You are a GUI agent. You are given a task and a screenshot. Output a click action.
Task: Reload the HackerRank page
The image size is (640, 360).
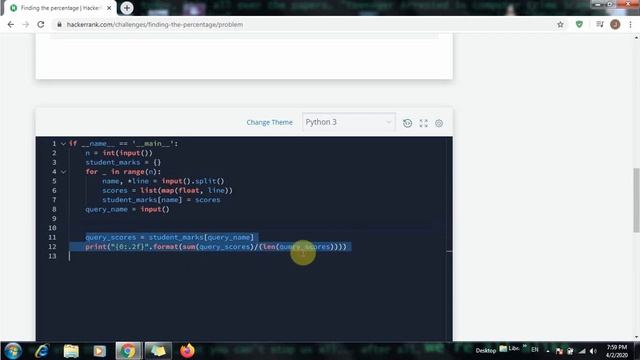pos(41,24)
